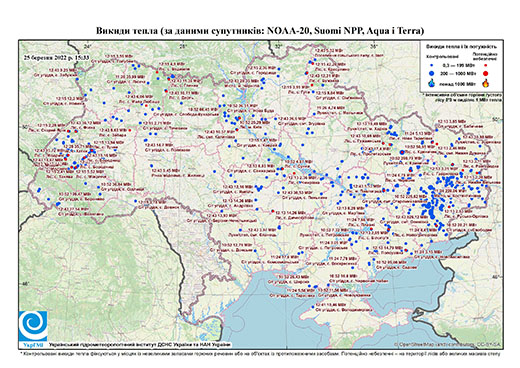Screen dimensions: 520x368
Task: Click the map title mentioning NOAA-20 satellites
Action: coord(260,31)
